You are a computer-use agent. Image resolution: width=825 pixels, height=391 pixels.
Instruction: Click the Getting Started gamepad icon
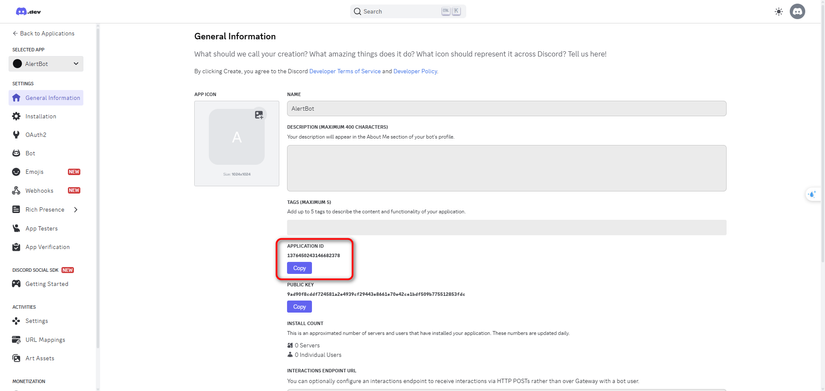pos(16,284)
